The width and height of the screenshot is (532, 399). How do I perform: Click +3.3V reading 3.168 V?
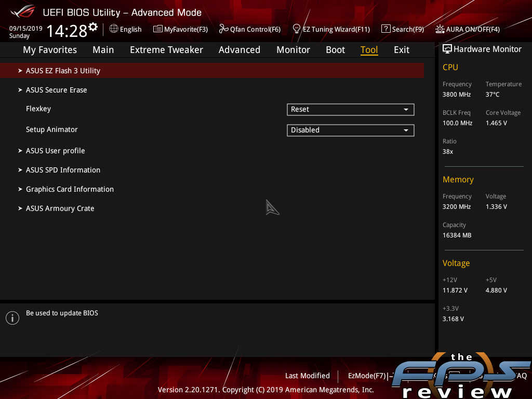click(x=453, y=319)
